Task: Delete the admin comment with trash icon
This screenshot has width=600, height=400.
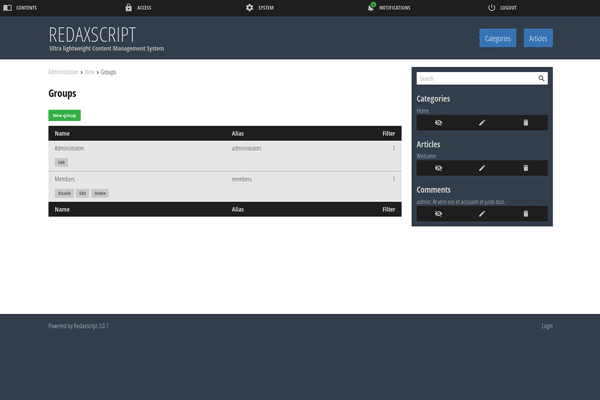Action: point(526,214)
